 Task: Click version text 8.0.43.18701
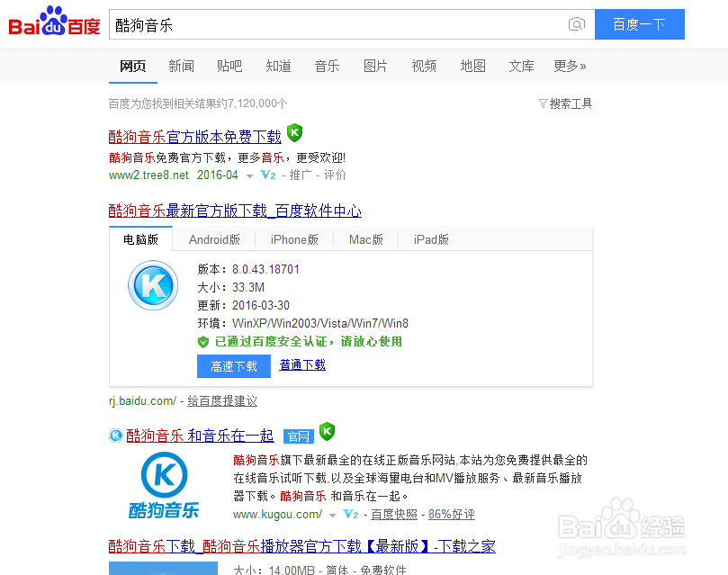(x=265, y=269)
